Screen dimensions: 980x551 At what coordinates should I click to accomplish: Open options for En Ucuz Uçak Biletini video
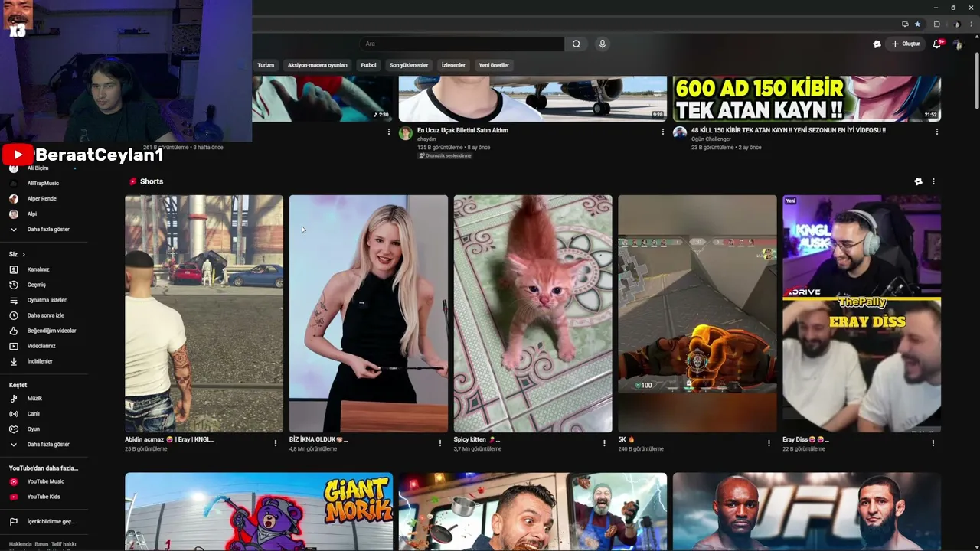click(663, 132)
